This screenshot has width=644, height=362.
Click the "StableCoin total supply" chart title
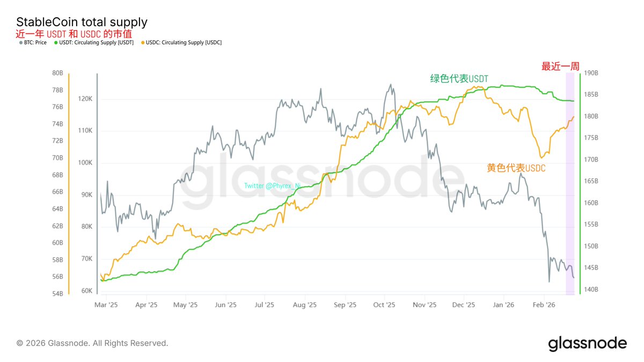[x=82, y=23]
